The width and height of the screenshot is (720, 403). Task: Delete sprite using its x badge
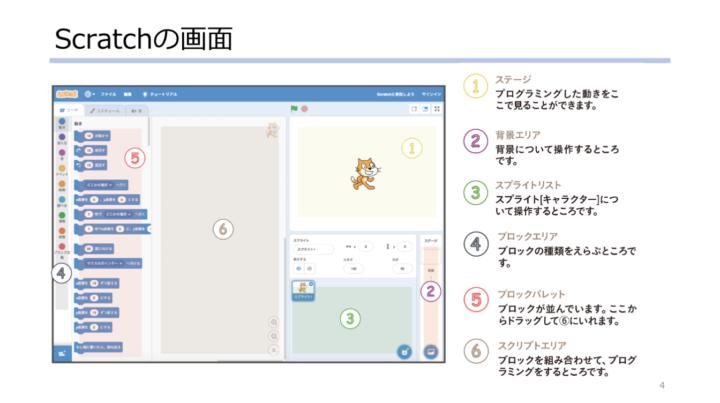[311, 284]
